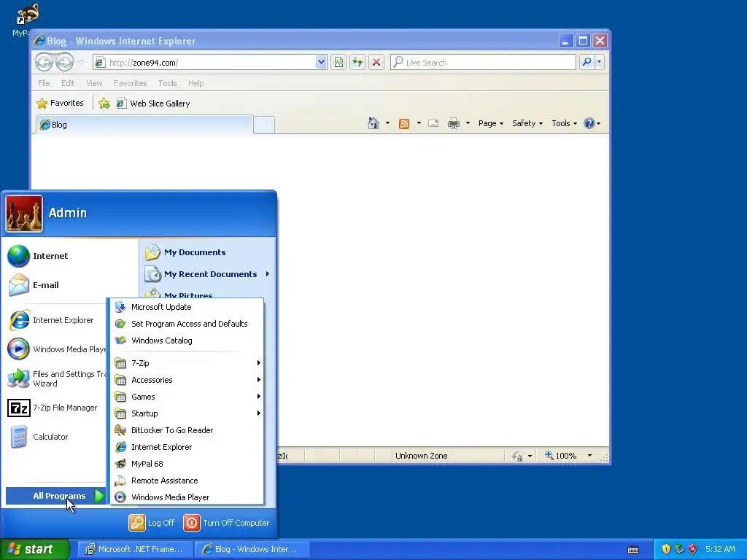
Task: Open Recent Pages arrow next to Forward
Action: click(x=80, y=63)
